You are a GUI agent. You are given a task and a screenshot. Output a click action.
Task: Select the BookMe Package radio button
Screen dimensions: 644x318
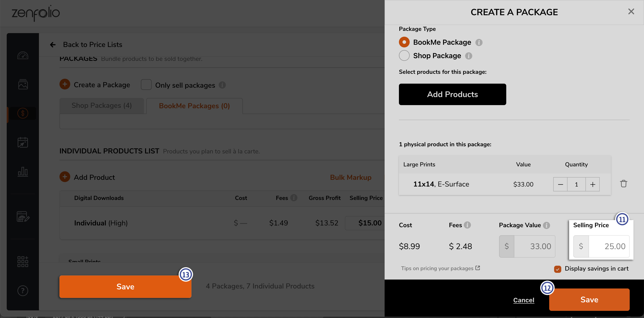(404, 42)
